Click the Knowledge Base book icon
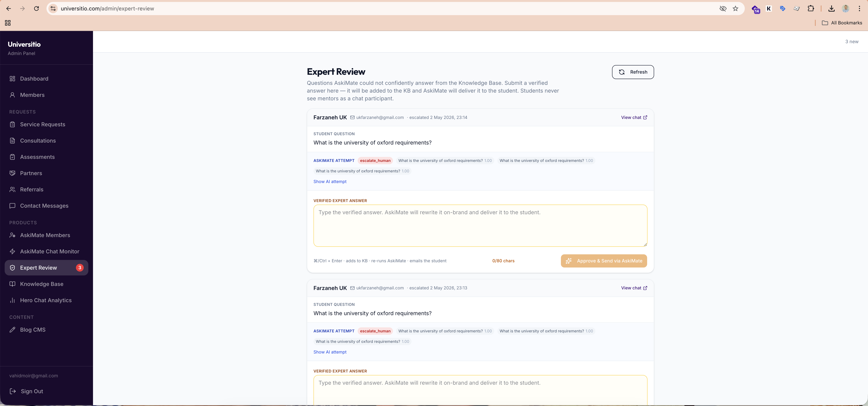The height and width of the screenshot is (406, 868). (x=12, y=284)
